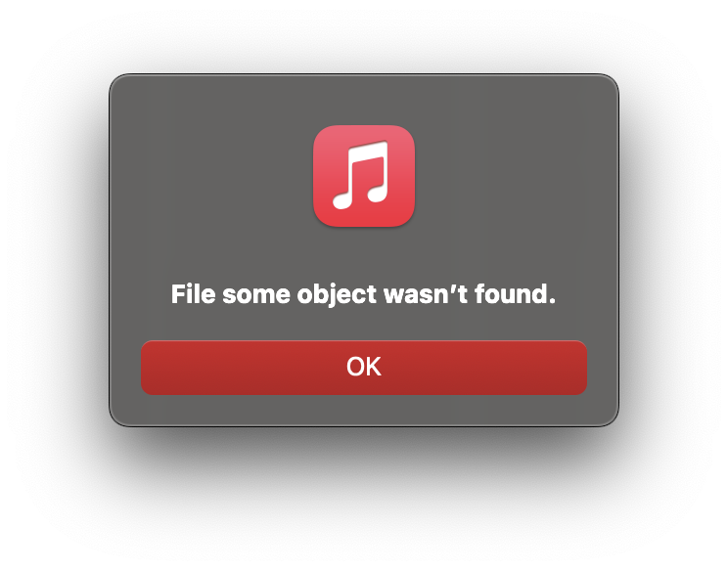The width and height of the screenshot is (728, 571).
Task: Click the OK button
Action: tap(364, 368)
